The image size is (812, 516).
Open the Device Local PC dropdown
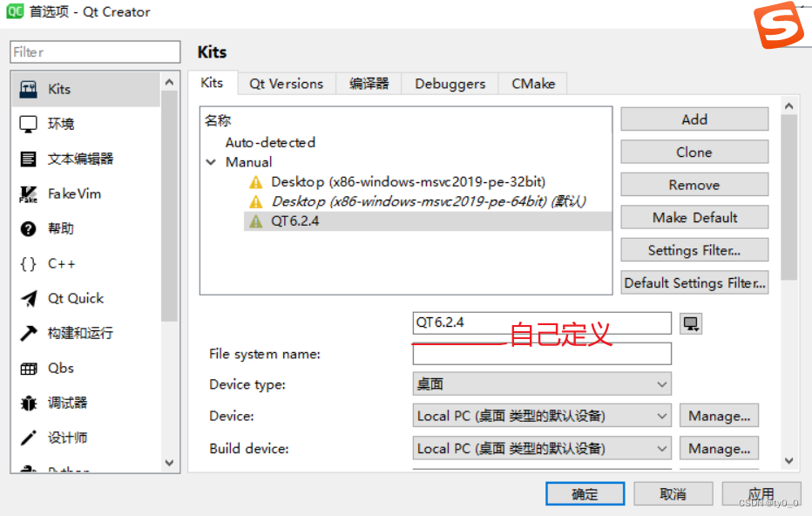[542, 416]
